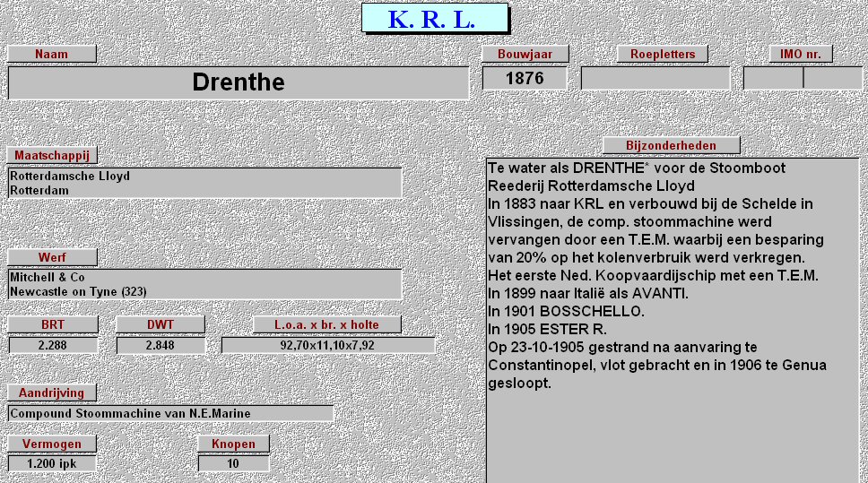Click the text 'In 1905 ESTER R.'
The image size is (868, 483).
tap(547, 329)
